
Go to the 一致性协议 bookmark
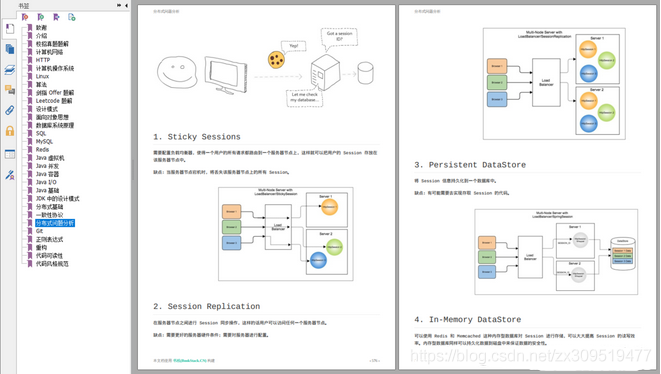[x=49, y=215]
